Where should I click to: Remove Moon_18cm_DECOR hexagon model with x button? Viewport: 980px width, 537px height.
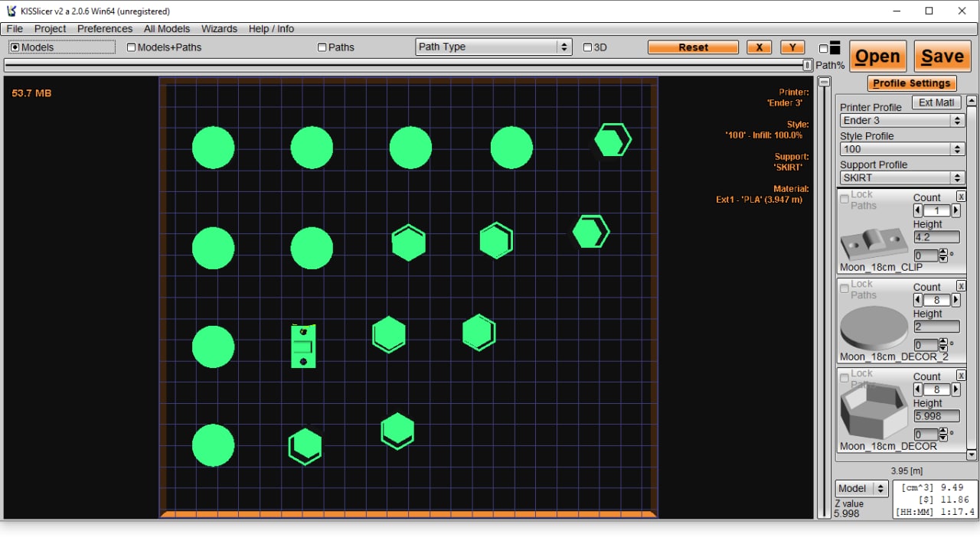pos(962,376)
